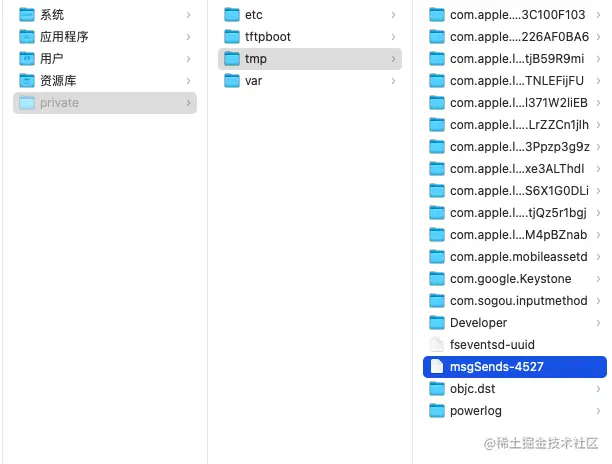
Task: Select the powerlog folder name
Action: click(475, 411)
